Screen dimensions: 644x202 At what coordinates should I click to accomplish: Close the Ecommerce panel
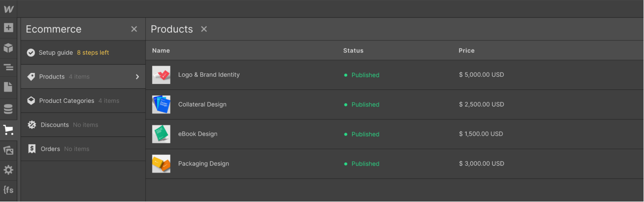[x=134, y=29]
